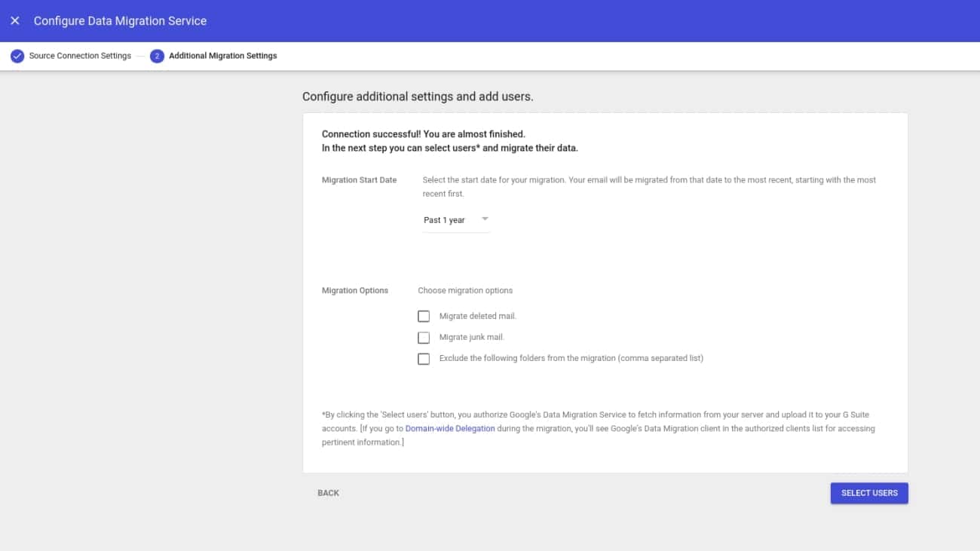Screen dimensions: 980x551
Task: Enable Migrate junk mail
Action: point(424,337)
